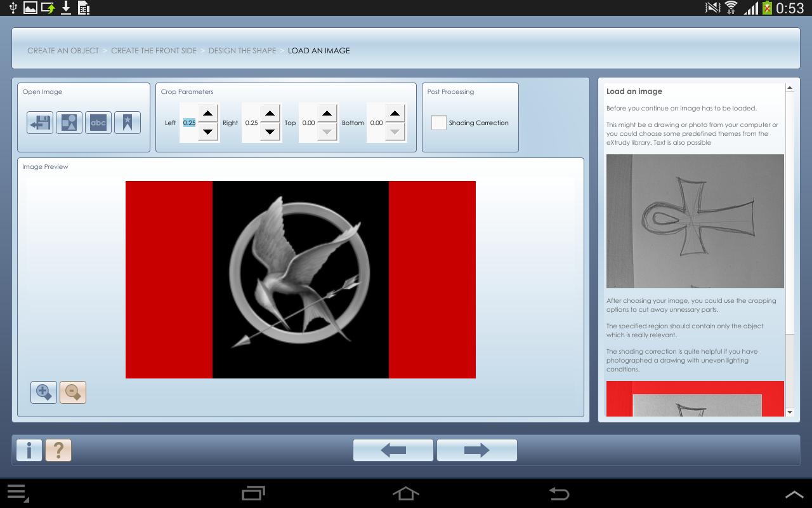Enable the Shading Correction checkbox
812x508 pixels.
point(439,123)
